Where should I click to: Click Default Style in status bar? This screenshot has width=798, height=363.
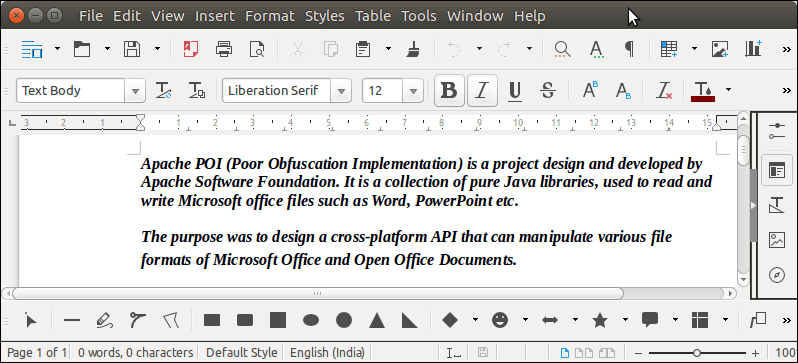pos(242,352)
